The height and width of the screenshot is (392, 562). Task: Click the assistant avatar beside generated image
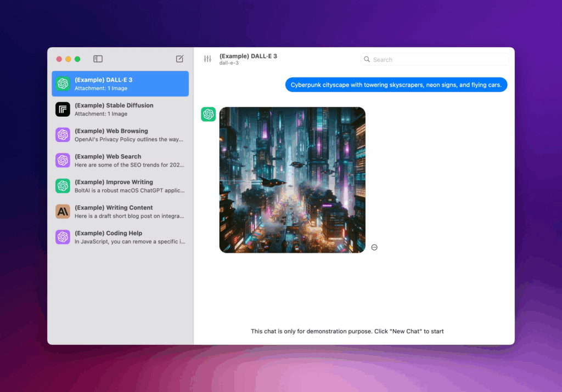208,114
